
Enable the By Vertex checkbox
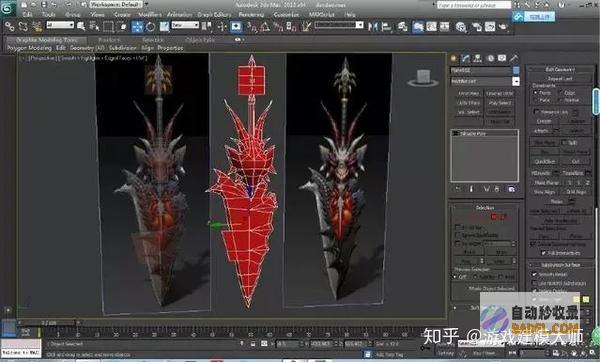tap(457, 227)
